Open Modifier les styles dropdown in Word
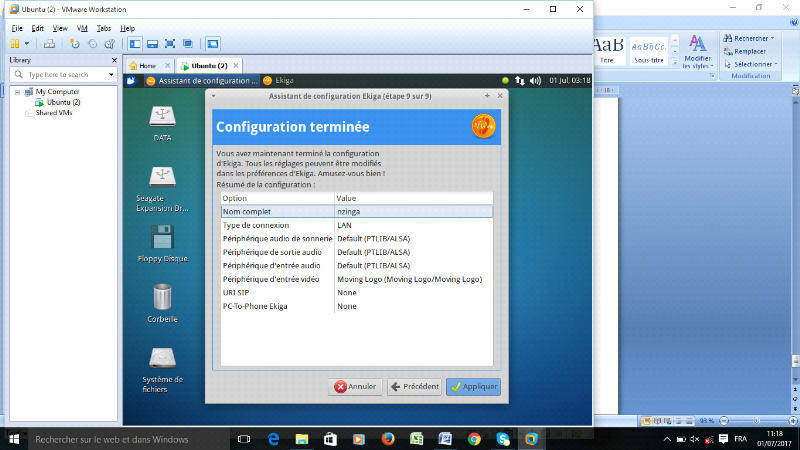The height and width of the screenshot is (450, 800). (697, 52)
